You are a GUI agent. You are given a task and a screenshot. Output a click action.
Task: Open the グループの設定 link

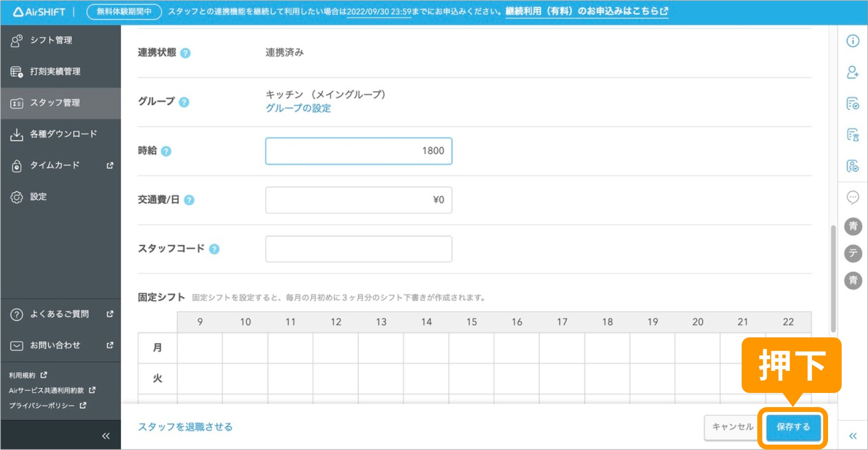[x=298, y=108]
